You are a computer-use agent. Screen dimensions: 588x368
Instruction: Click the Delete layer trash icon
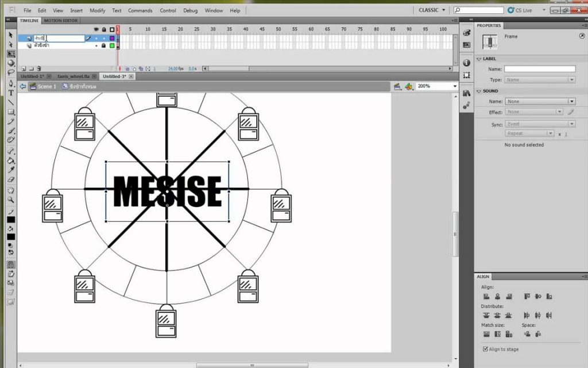pos(38,69)
